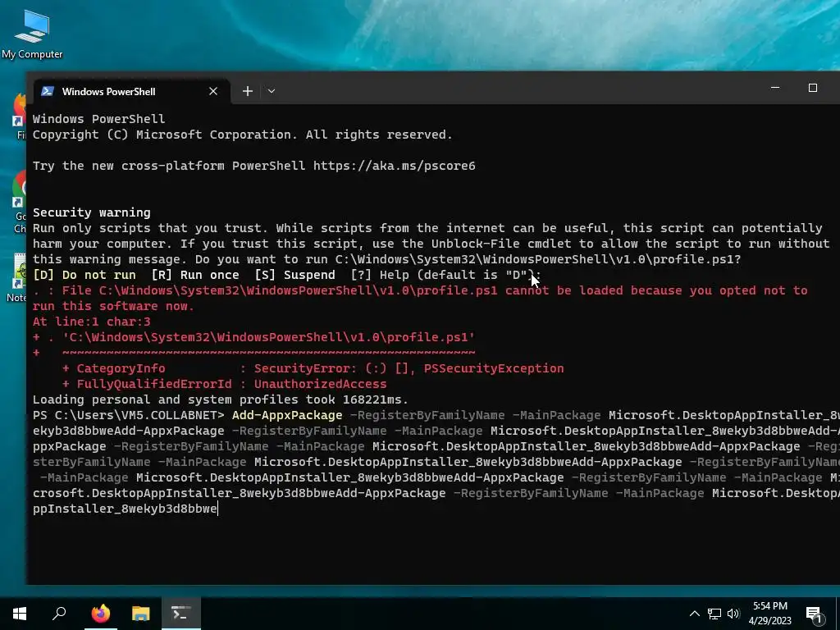
Task: Click 'PSSecurityException' in the error output
Action: point(493,368)
